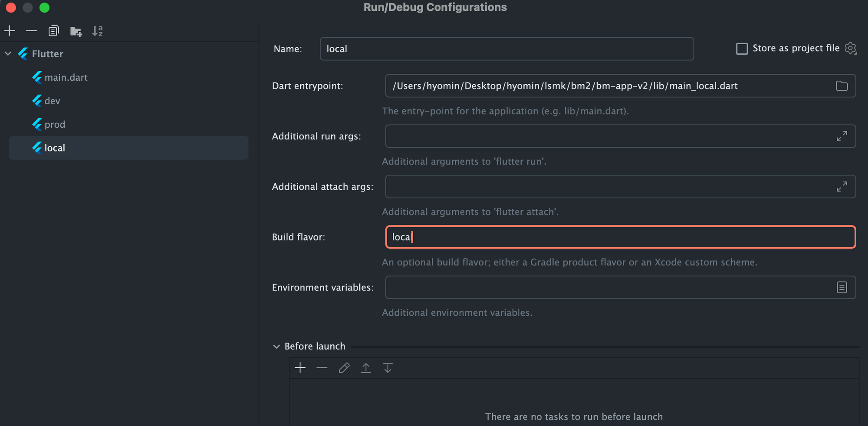Open the environment variables editor
The height and width of the screenshot is (426, 868).
pos(842,287)
